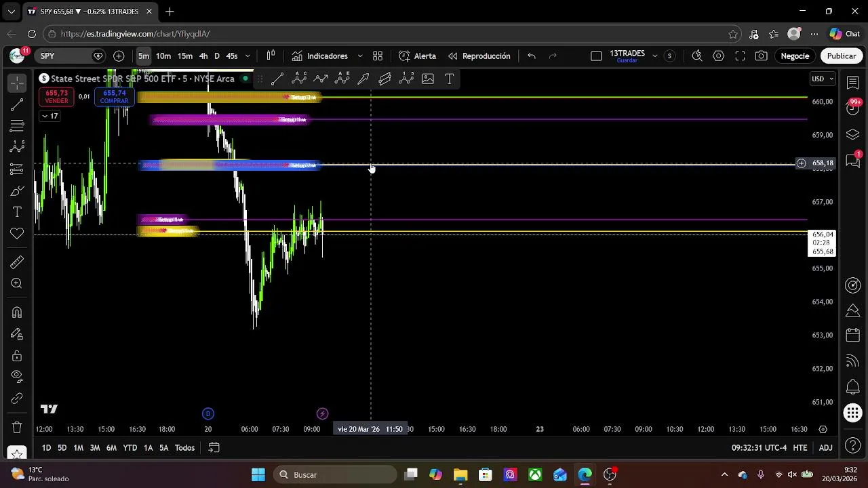Select floating toolbar trend line icon
The width and height of the screenshot is (868, 488).
click(277, 79)
